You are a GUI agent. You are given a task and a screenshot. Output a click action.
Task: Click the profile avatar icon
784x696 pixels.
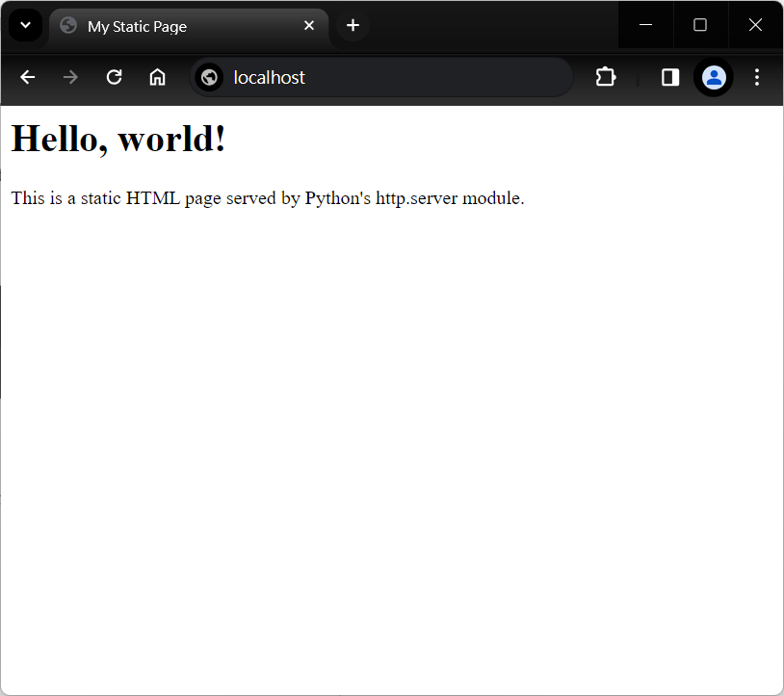(713, 77)
